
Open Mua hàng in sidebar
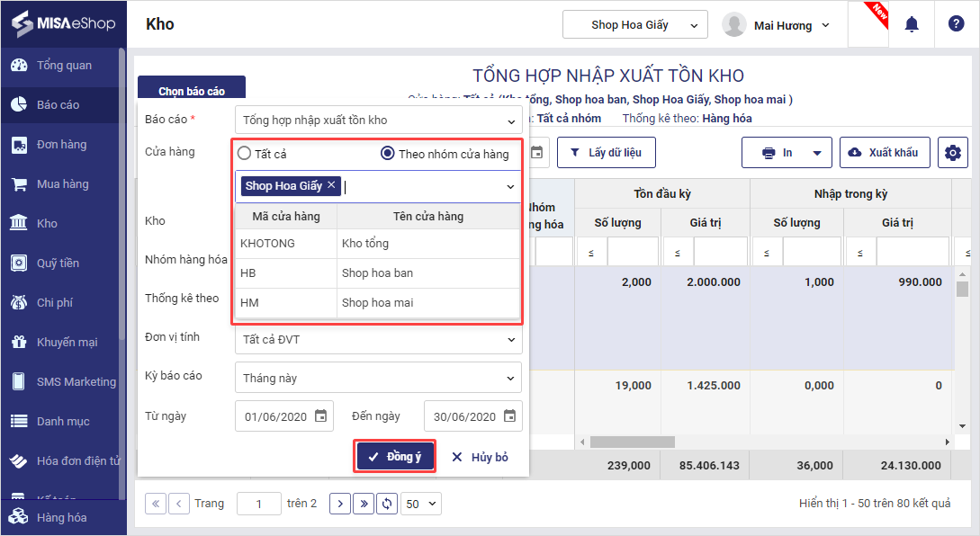coord(60,183)
